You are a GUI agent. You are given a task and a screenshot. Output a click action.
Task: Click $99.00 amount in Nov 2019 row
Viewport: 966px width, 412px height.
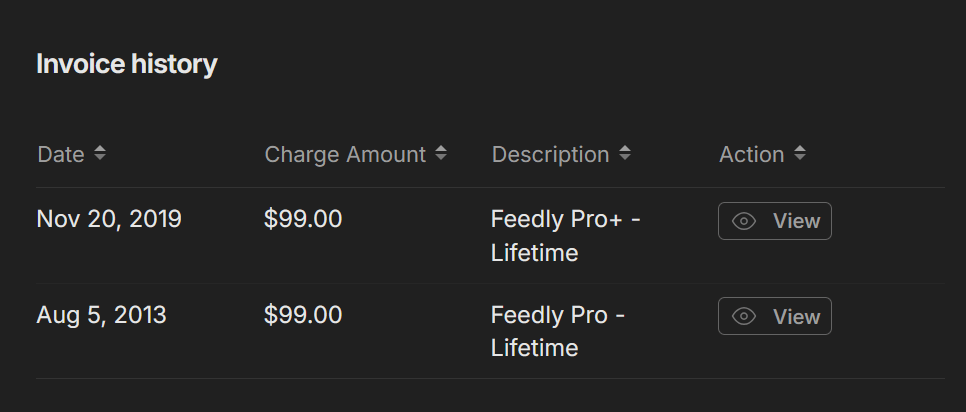pos(303,219)
